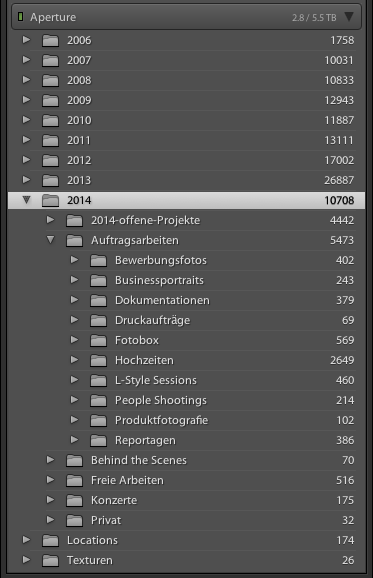This screenshot has width=373, height=578.
Task: Select the Behind the Scenes folder
Action: (186, 460)
